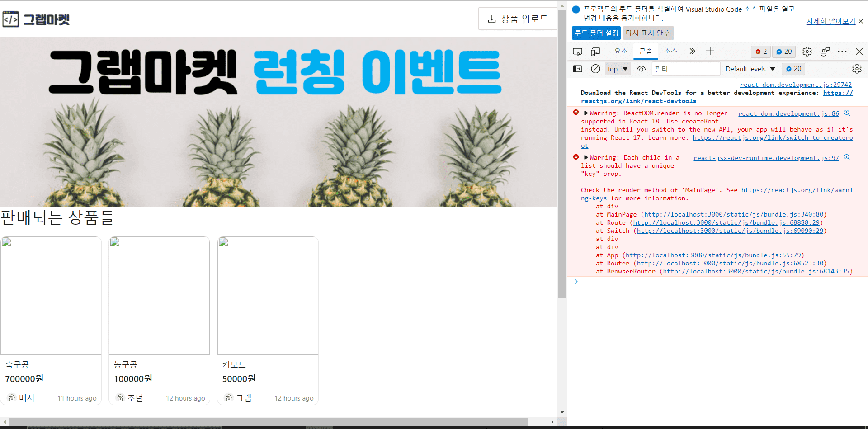Open the 그랩마켓 런칭 이벤트 banner
The width and height of the screenshot is (868, 429).
click(x=278, y=122)
